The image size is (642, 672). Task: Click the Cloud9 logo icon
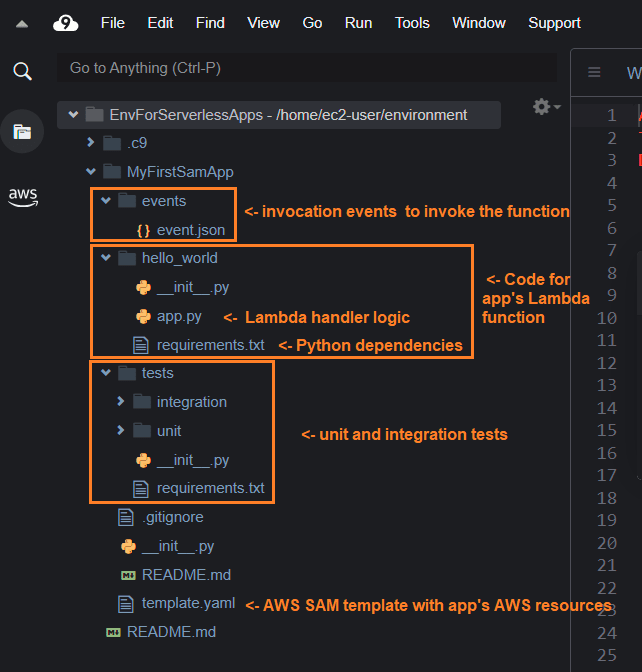pos(66,23)
